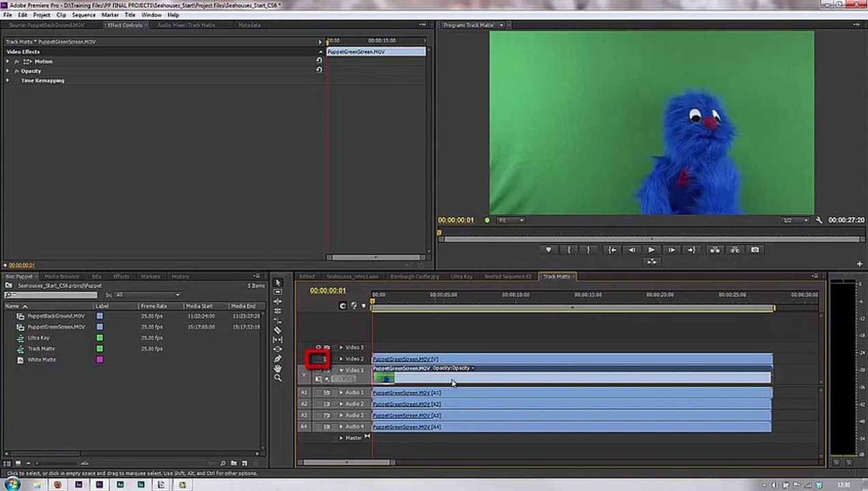
Task: Click the Add Marker button in Program monitor
Action: (548, 250)
